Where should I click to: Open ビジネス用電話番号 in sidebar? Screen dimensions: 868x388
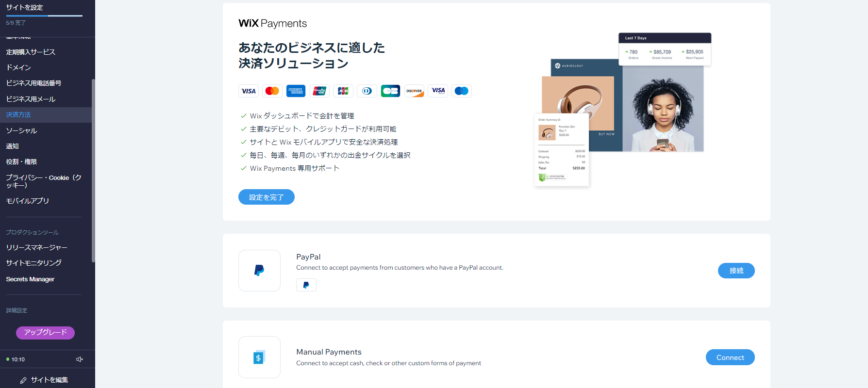click(33, 83)
